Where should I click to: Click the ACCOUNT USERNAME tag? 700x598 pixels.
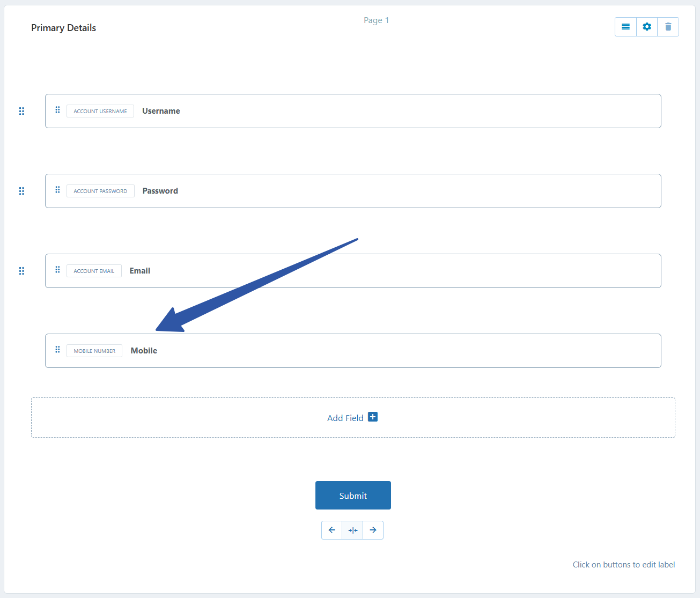tap(100, 111)
